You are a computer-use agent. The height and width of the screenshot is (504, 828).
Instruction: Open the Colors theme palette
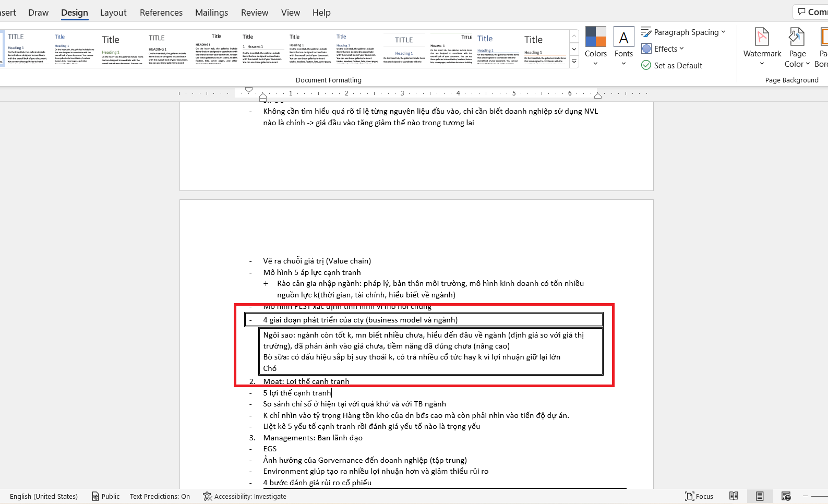click(595, 46)
